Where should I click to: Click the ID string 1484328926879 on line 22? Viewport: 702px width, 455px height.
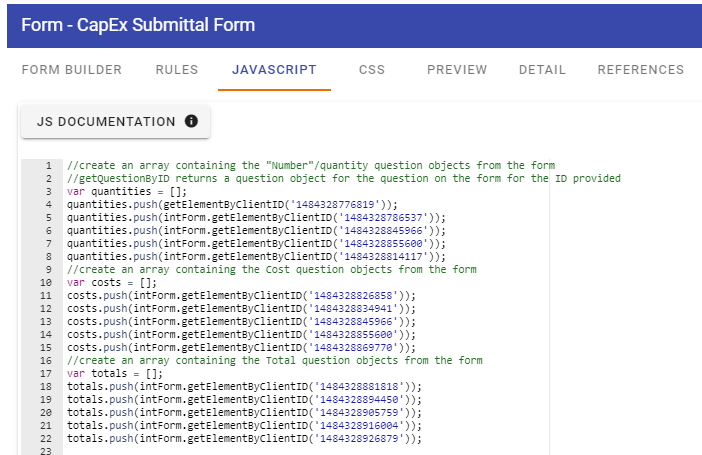pyautogui.click(x=359, y=438)
